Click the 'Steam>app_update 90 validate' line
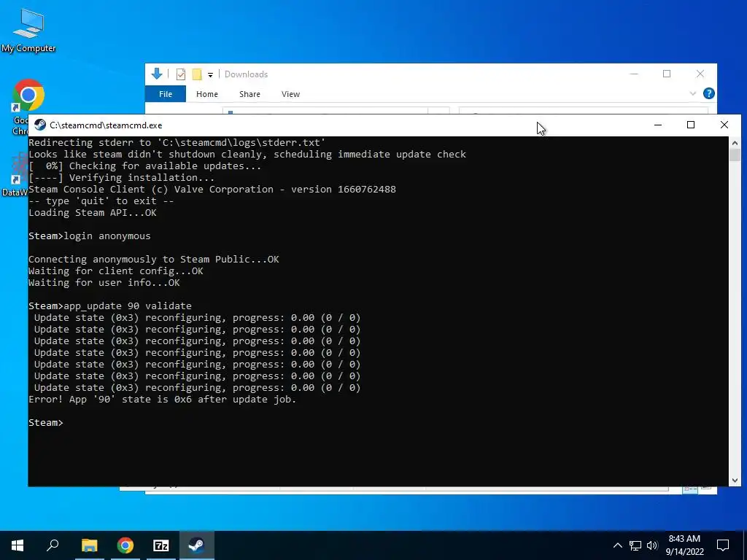Image resolution: width=747 pixels, height=560 pixels. (110, 306)
